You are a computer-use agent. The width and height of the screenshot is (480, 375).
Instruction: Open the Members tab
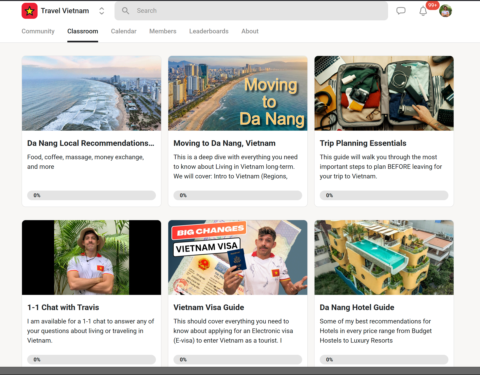coord(163,31)
